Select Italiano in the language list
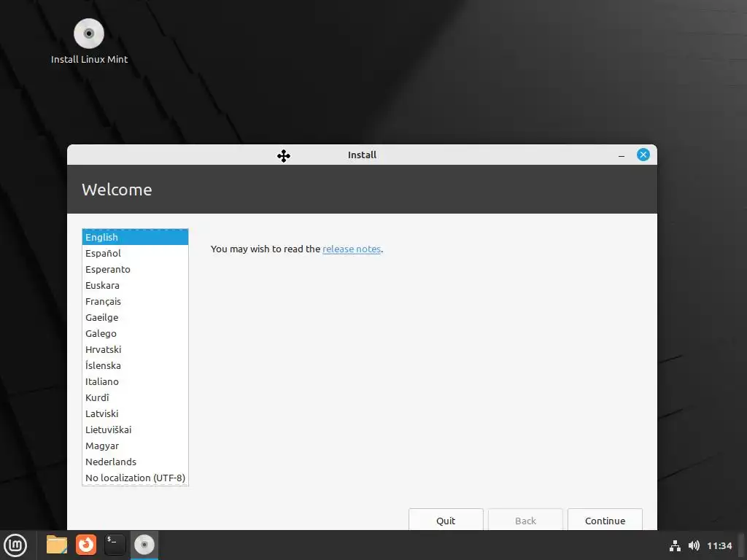 (x=135, y=381)
